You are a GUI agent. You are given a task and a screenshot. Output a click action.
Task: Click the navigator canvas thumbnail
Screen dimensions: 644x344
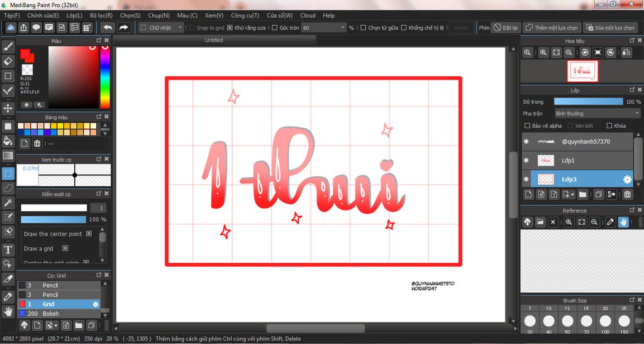[x=582, y=71]
